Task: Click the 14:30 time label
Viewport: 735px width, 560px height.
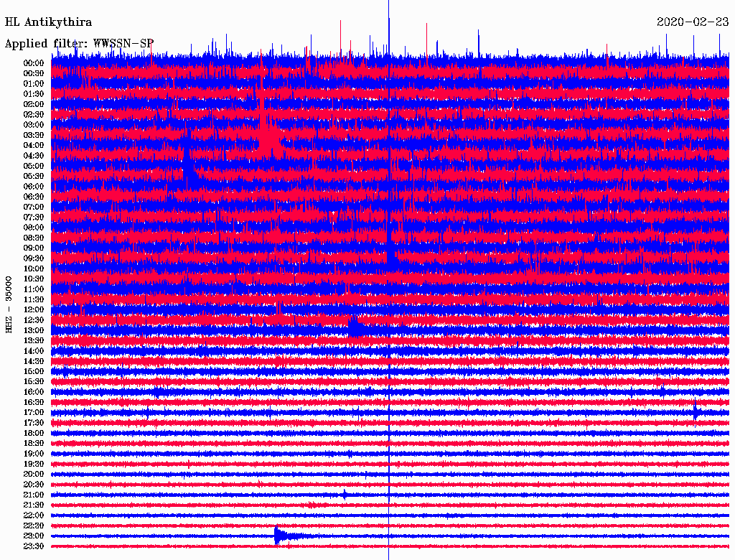Action: click(x=34, y=361)
